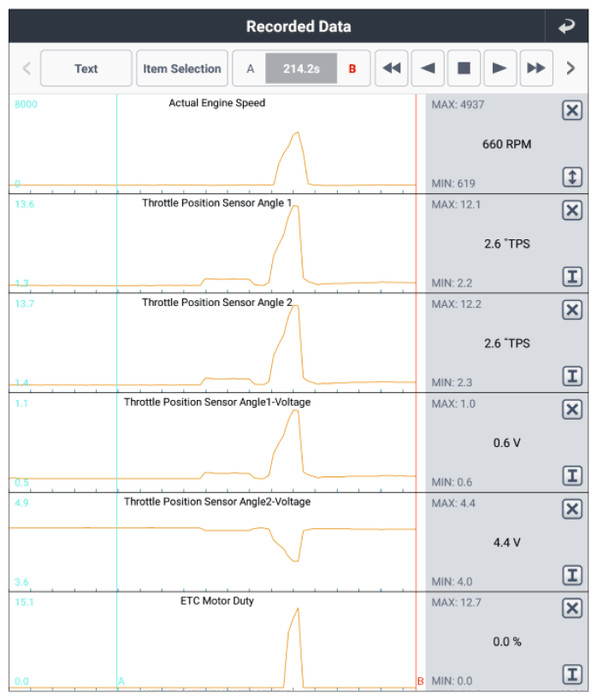This screenshot has height=700, width=597.
Task: Remove Throttle Position Sensor Angle 1 graph
Action: tap(572, 210)
